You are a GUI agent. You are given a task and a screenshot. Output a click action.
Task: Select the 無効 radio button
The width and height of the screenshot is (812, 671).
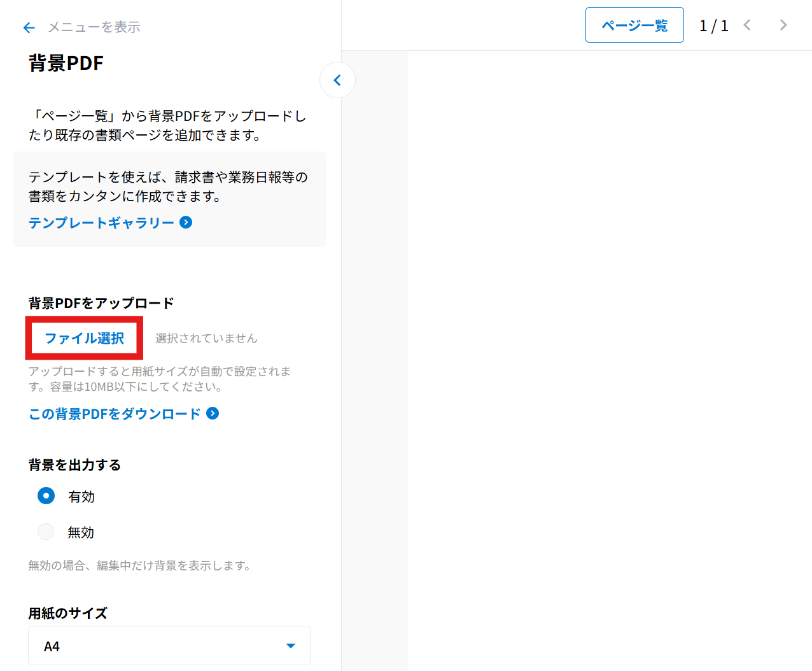[46, 532]
